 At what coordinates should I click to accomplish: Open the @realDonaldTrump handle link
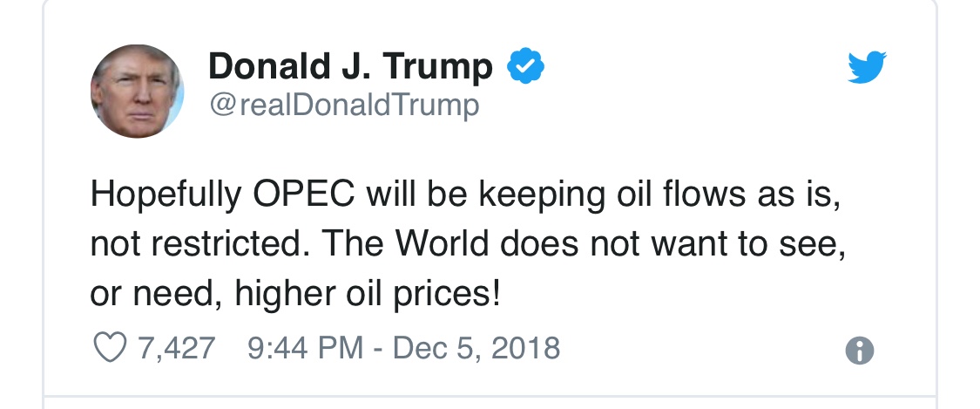point(344,105)
